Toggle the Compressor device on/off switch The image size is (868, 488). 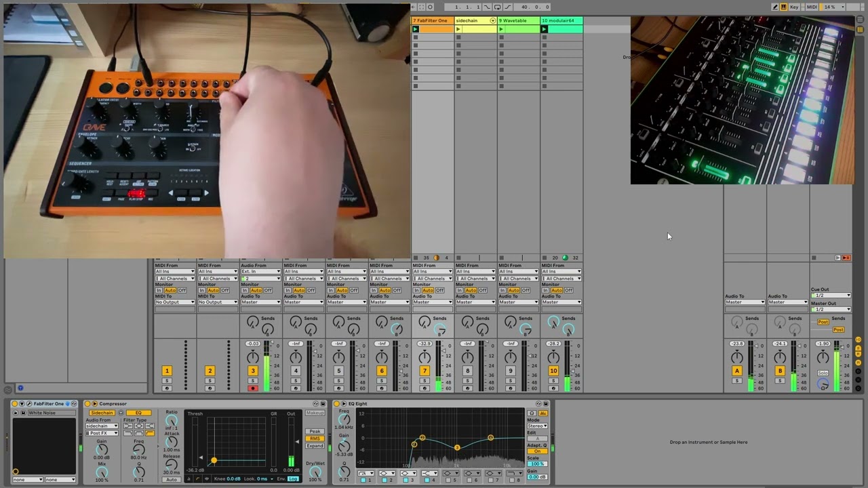tap(87, 404)
